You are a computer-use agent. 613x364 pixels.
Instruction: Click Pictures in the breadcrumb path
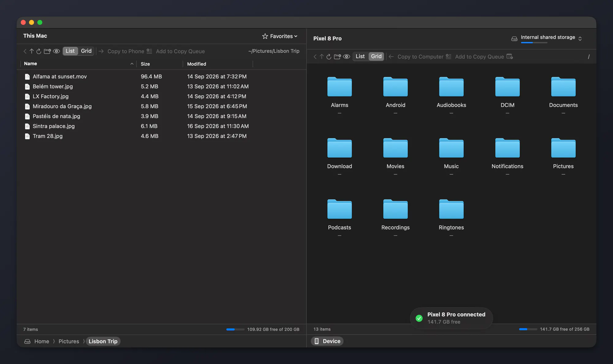coord(69,341)
